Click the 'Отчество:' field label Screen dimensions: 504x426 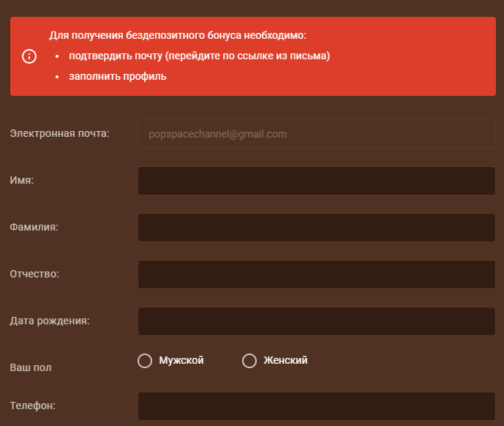[34, 274]
